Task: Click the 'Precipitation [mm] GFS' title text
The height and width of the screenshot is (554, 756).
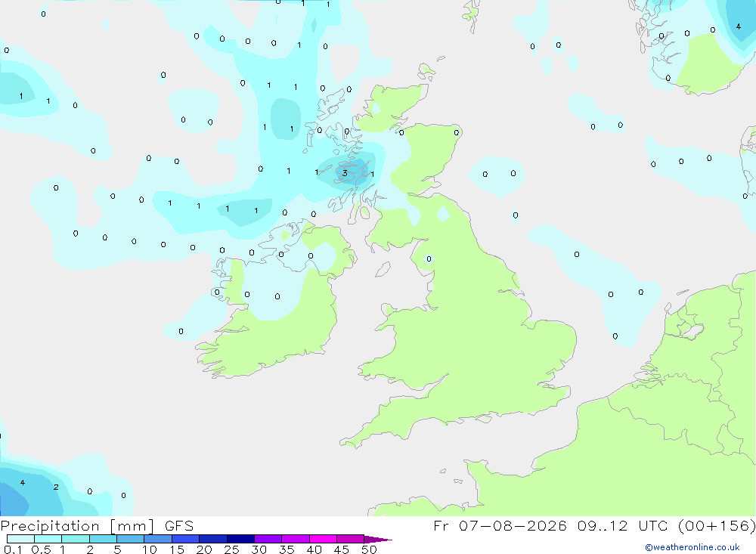Action: pyautogui.click(x=97, y=526)
